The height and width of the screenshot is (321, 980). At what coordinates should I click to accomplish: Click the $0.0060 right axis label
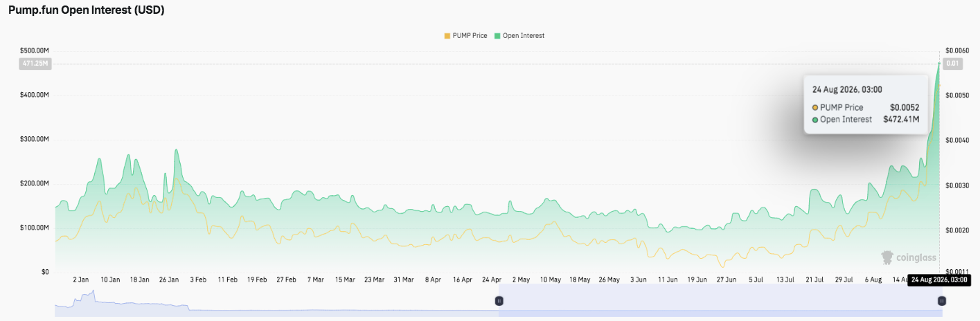[956, 51]
